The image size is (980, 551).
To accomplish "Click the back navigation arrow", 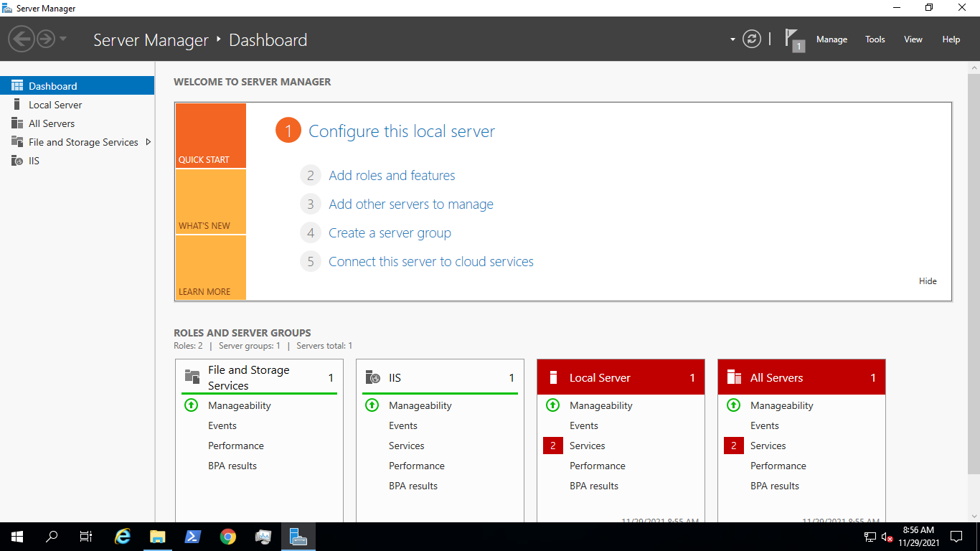I will tap(22, 39).
